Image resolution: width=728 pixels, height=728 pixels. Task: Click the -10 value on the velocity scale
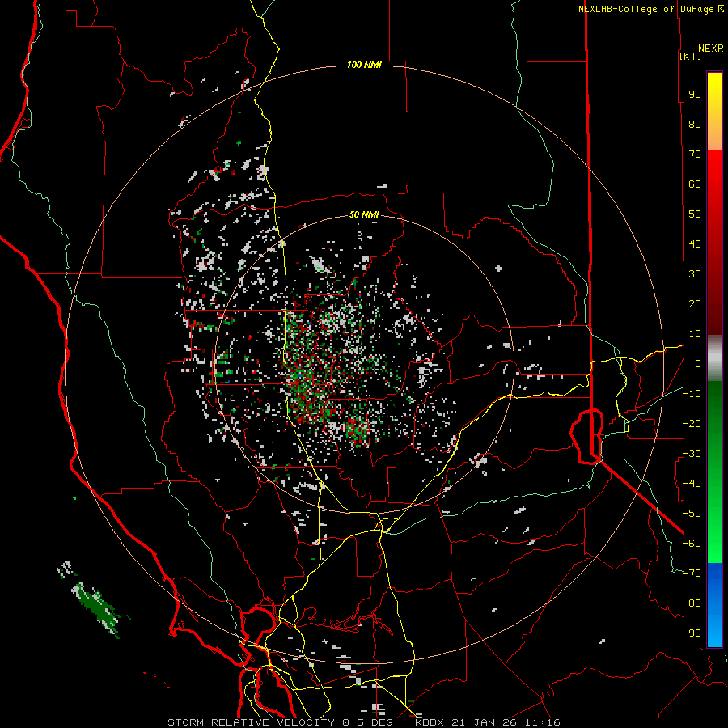coord(692,394)
